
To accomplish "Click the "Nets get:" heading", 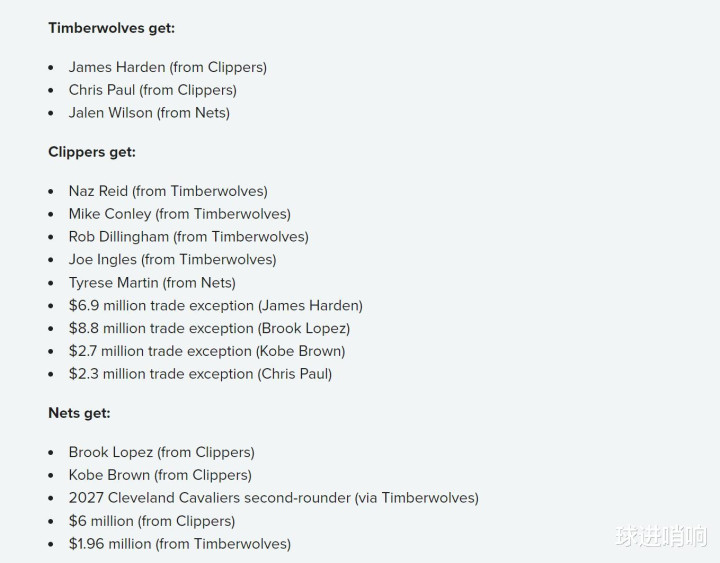I will (79, 413).
